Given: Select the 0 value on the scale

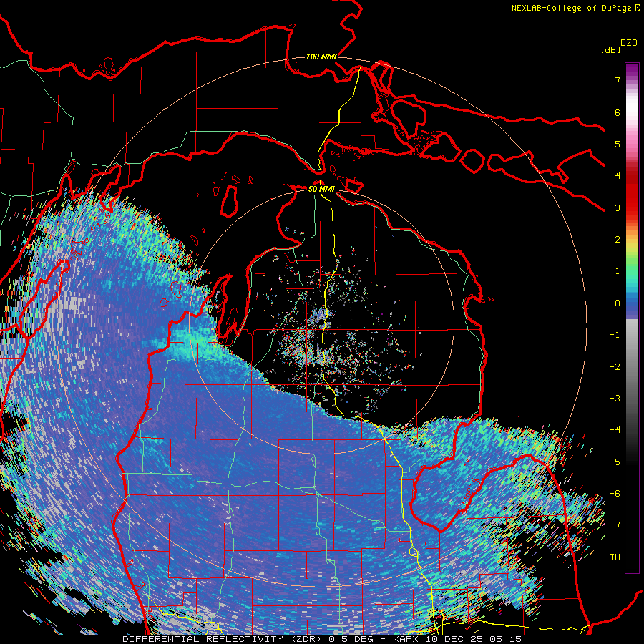Looking at the screenshot, I should tap(618, 303).
